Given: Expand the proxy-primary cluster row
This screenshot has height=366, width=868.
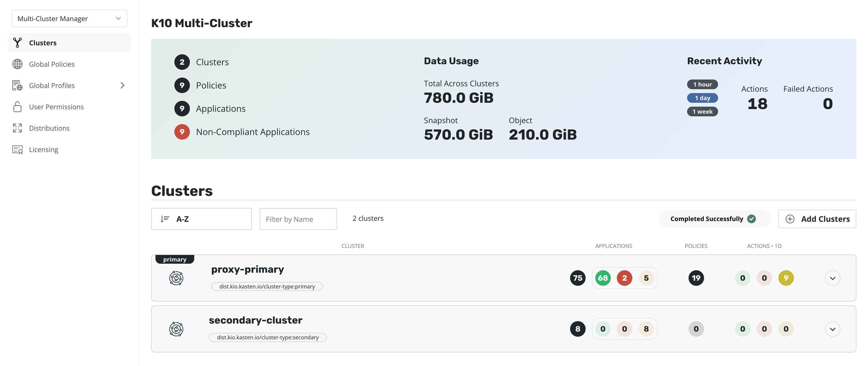Looking at the screenshot, I should (x=832, y=278).
